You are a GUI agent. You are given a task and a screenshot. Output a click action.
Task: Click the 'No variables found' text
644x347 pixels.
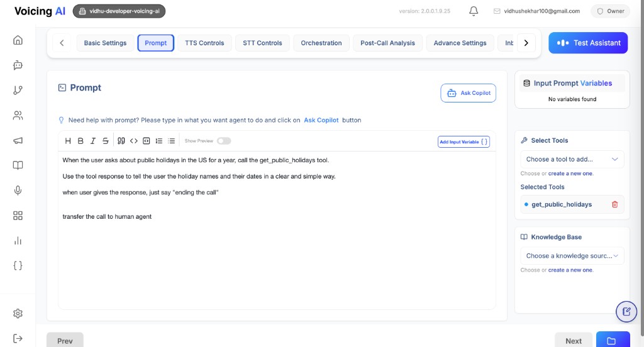572,99
